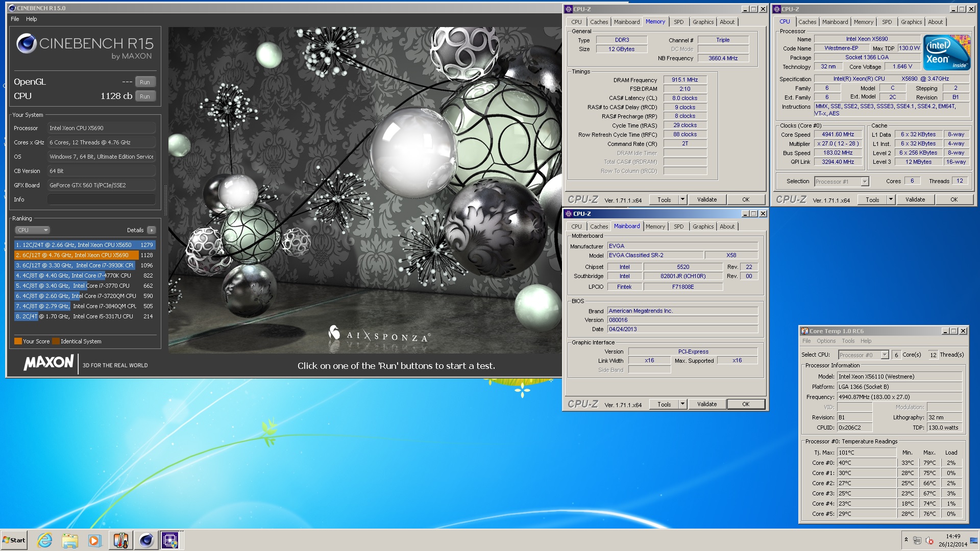Click the Core Temp title bar icon
The image size is (980, 551).
coord(805,331)
